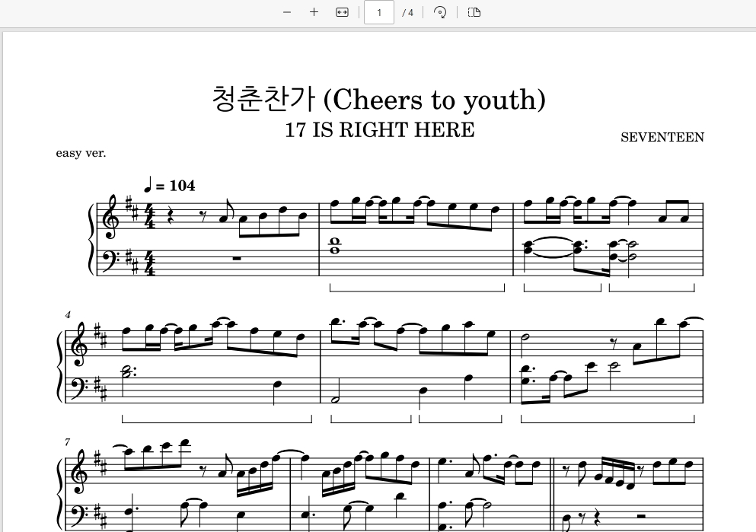Zoom in with the plus icon

[314, 12]
